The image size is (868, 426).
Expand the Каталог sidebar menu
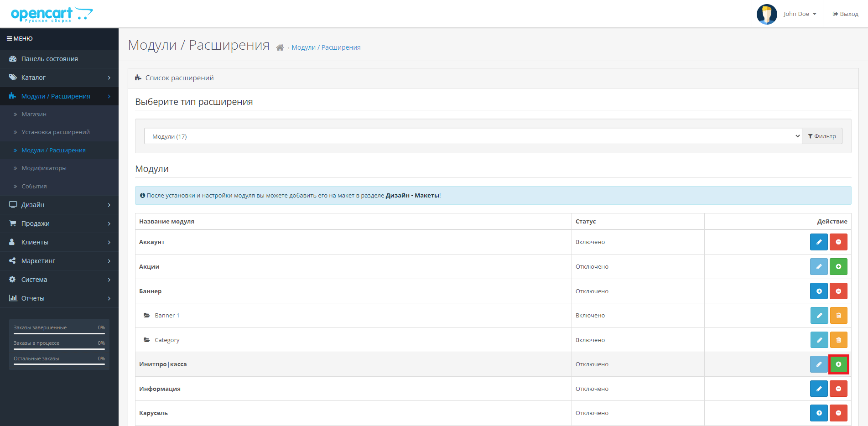tap(59, 78)
